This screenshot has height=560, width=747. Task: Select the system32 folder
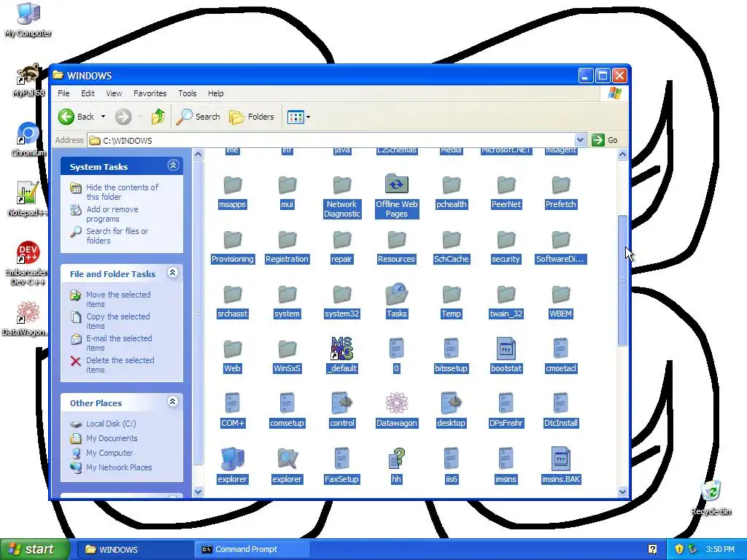click(x=341, y=301)
